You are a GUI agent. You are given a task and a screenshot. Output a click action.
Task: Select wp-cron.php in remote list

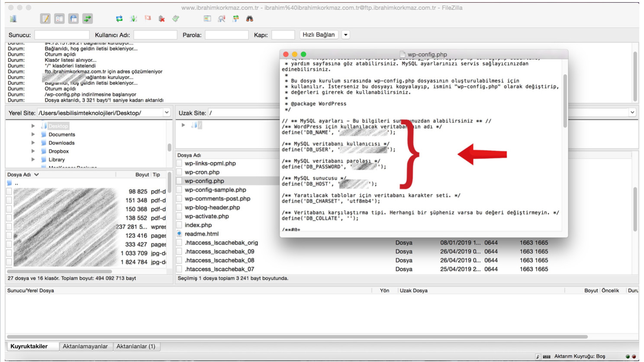[202, 172]
